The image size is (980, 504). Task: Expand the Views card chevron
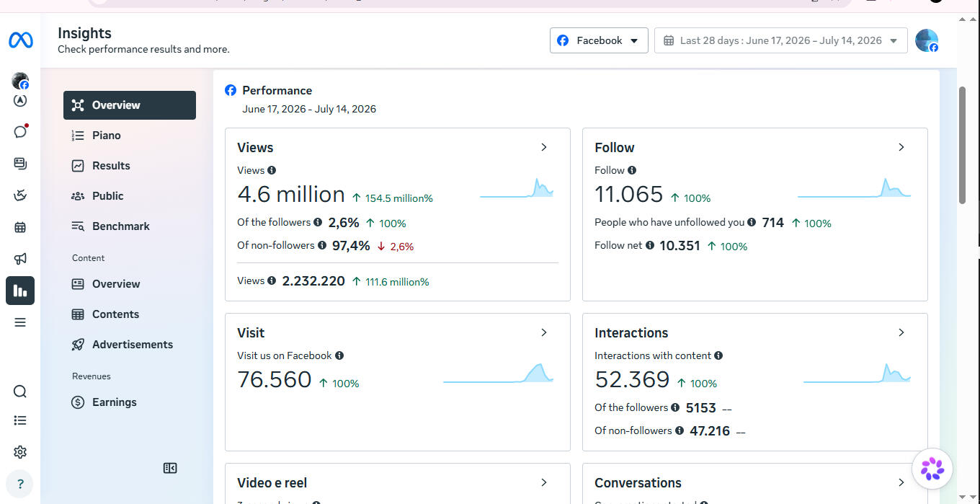point(544,147)
